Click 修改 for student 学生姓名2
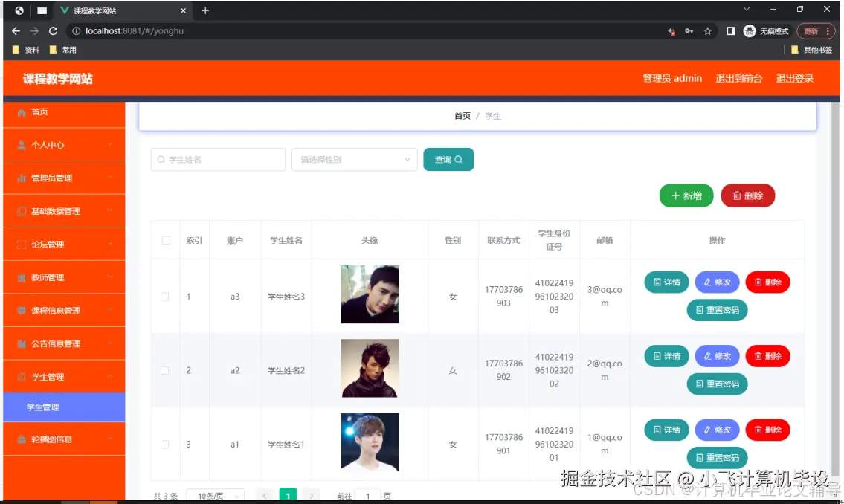 [717, 356]
